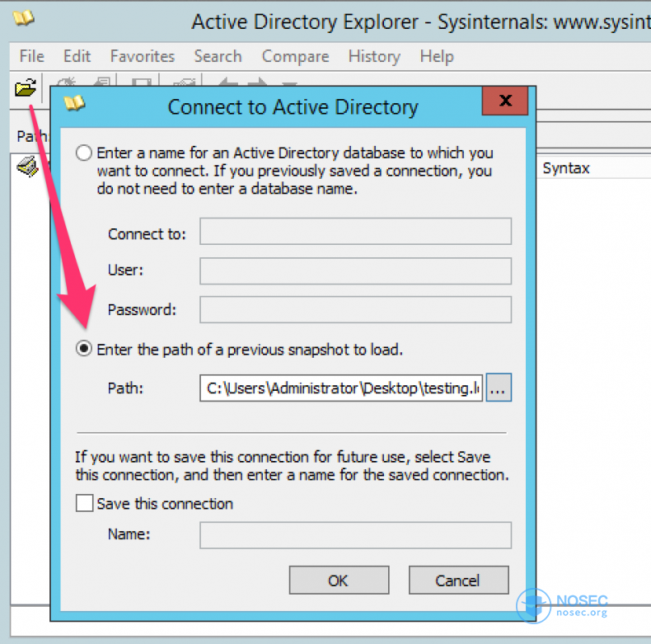Click the OK button
The image size is (651, 644).
click(x=339, y=580)
